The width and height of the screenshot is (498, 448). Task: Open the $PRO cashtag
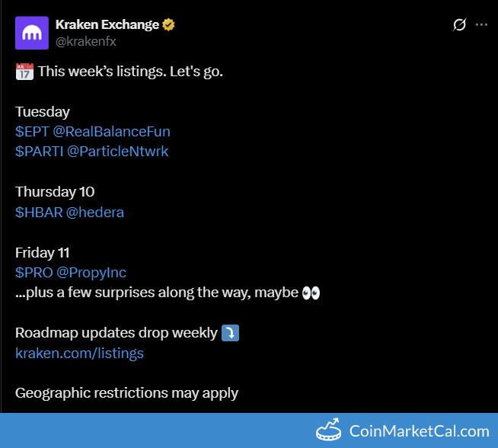pyautogui.click(x=33, y=273)
